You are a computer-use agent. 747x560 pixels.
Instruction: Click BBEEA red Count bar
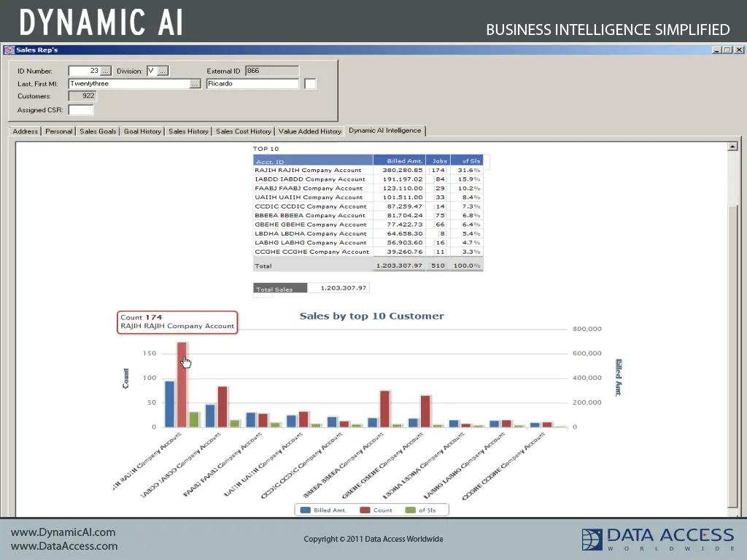click(x=385, y=409)
